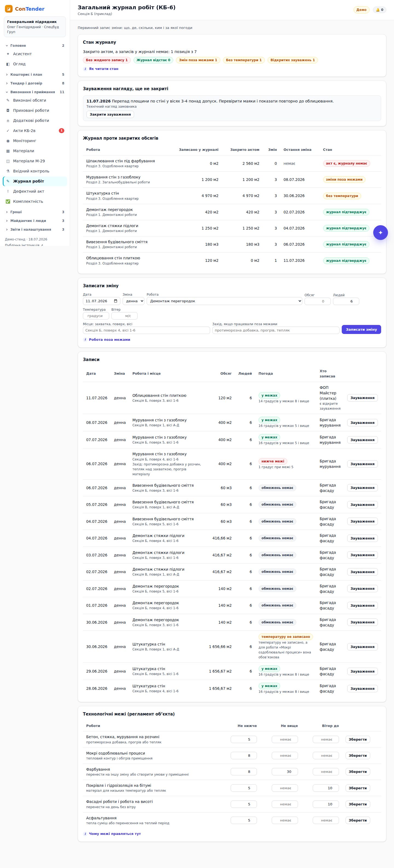The height and width of the screenshot is (868, 394).
Task: Click the Вітер м/с input field
Action: [124, 316]
